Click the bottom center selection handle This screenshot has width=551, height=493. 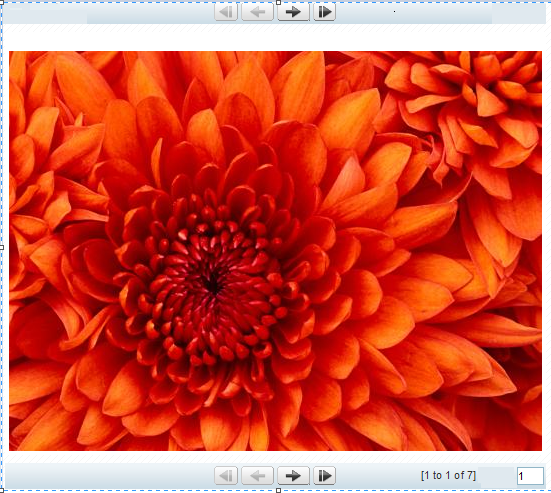[279, 490]
